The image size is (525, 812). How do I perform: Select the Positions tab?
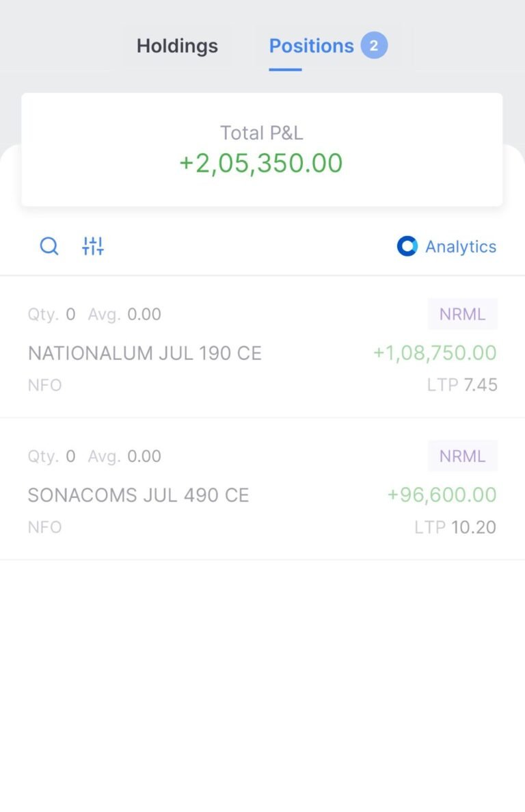click(x=312, y=46)
